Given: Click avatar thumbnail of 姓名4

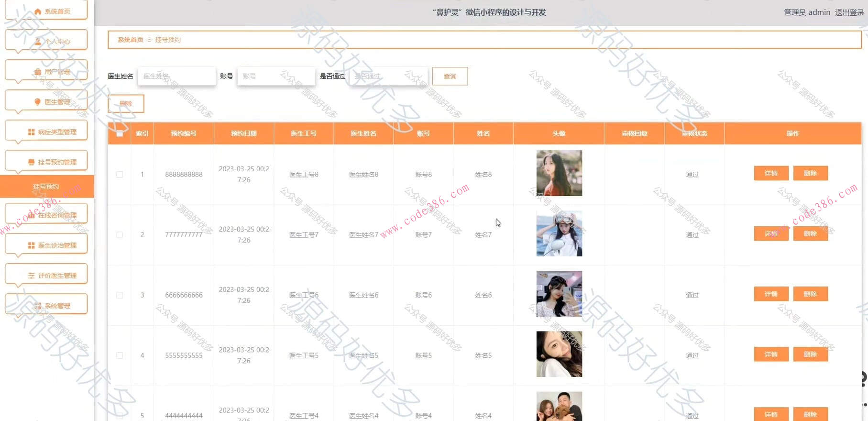Looking at the screenshot, I should [x=559, y=407].
